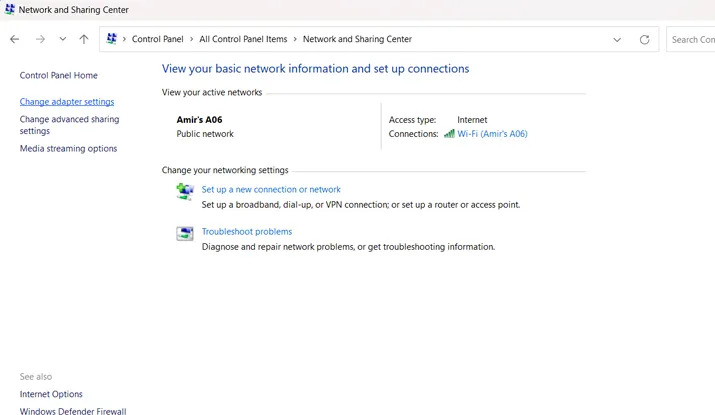Click the 'Diagnose and repair network problems' description
Viewport: 715px width, 415px height.
[348, 247]
